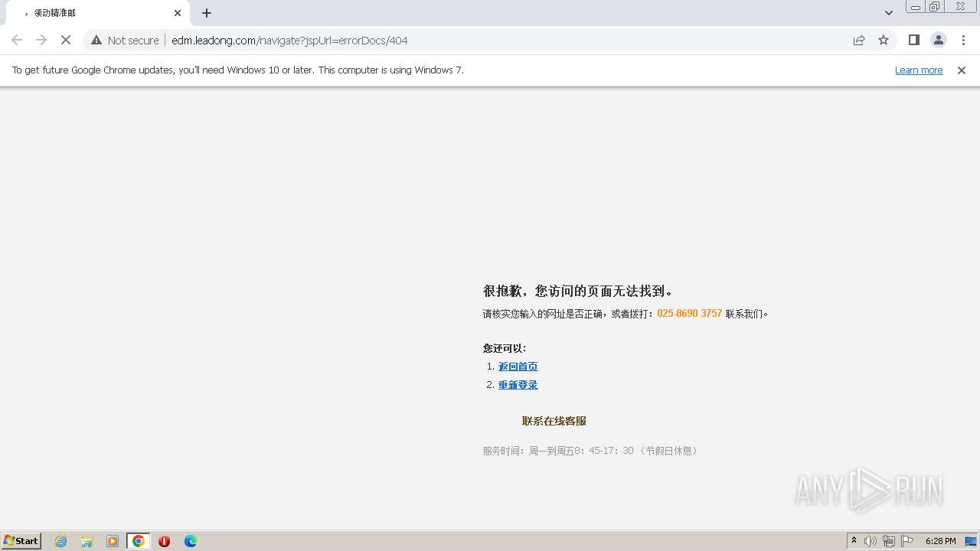
Task: Open Opera browser from taskbar
Action: pyautogui.click(x=164, y=541)
